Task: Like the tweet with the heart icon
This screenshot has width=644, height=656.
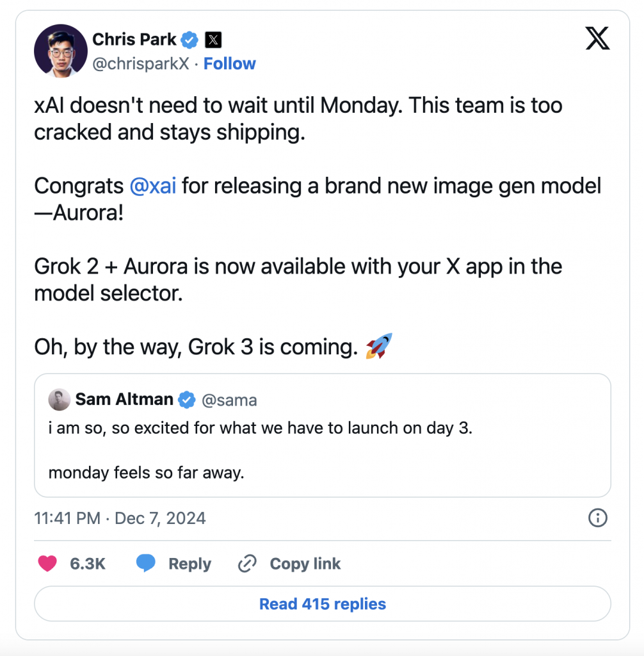Action: coord(47,564)
